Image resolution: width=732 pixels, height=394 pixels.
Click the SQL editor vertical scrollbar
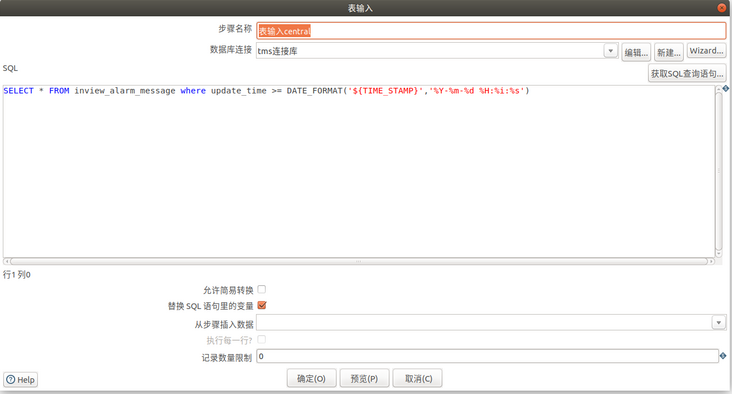point(718,170)
